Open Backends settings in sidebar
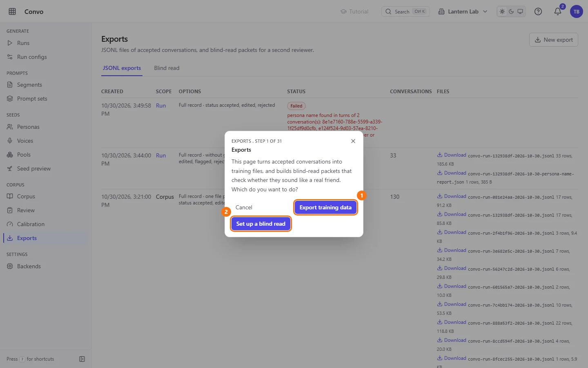The width and height of the screenshot is (588, 368). [45, 266]
